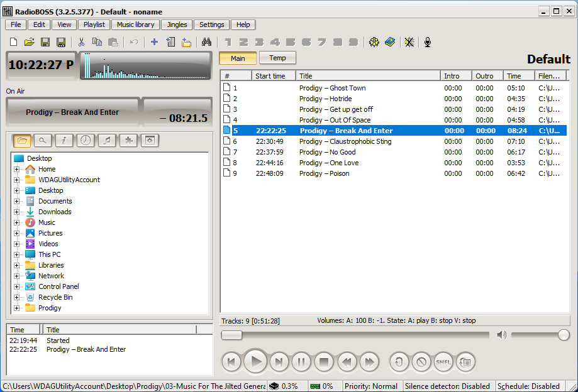This screenshot has width=578, height=392.
Task: Skip to the next track
Action: pyautogui.click(x=279, y=362)
